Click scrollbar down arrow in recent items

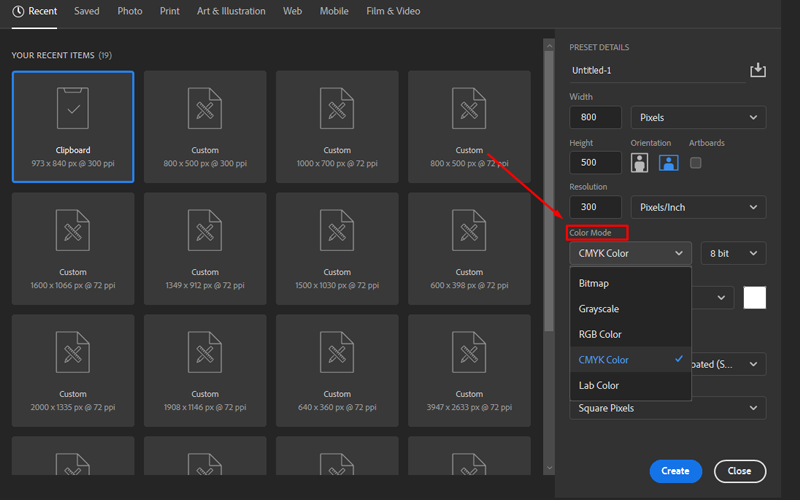coord(549,467)
